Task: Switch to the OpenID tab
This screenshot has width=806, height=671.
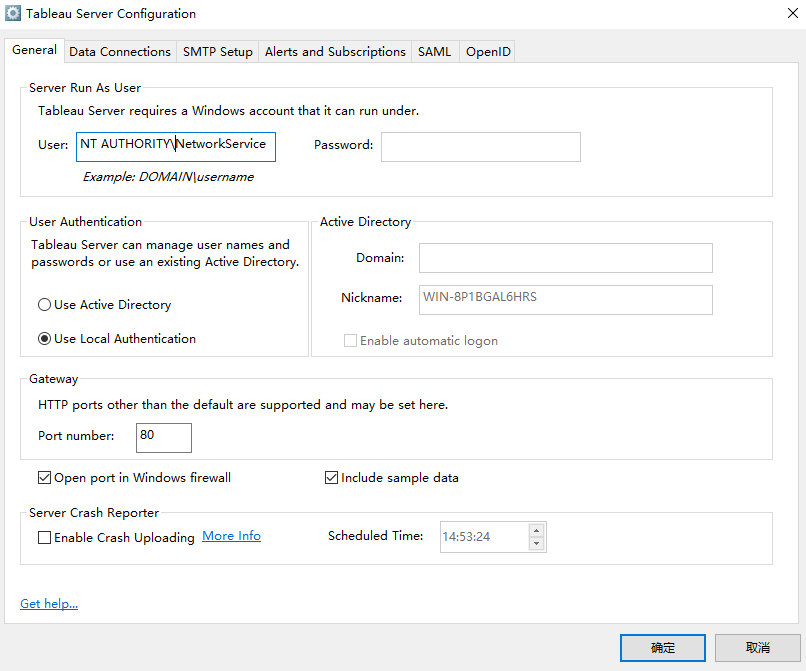Action: pyautogui.click(x=488, y=52)
